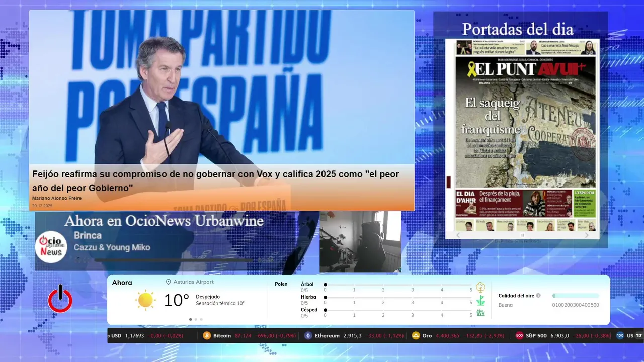Image resolution: width=644 pixels, height=362 pixels.
Task: Click the Calidad del aire label
Action: click(x=516, y=296)
